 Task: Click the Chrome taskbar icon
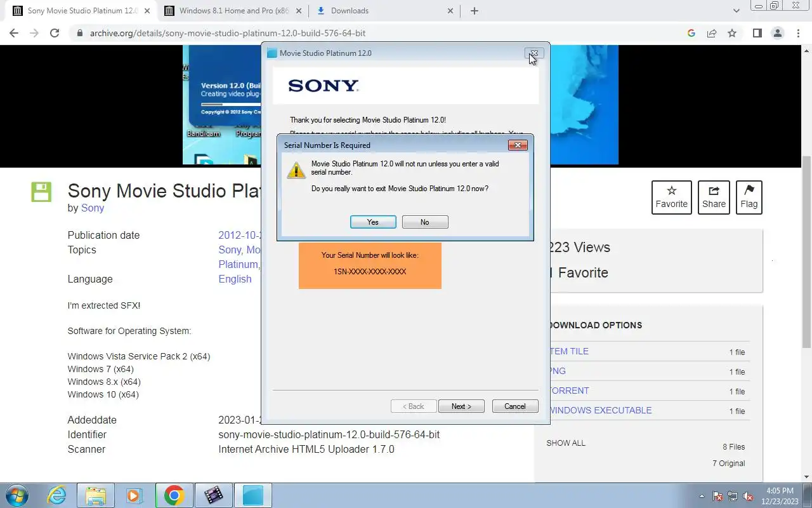tap(174, 495)
